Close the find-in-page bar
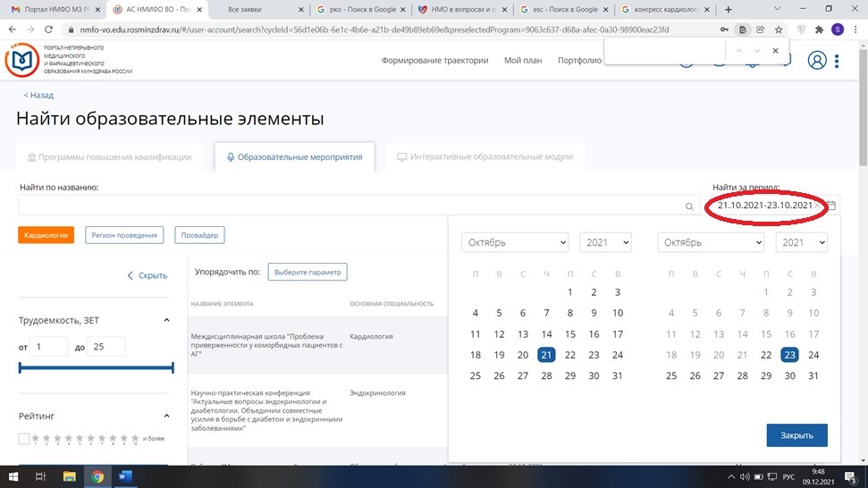 [x=775, y=51]
